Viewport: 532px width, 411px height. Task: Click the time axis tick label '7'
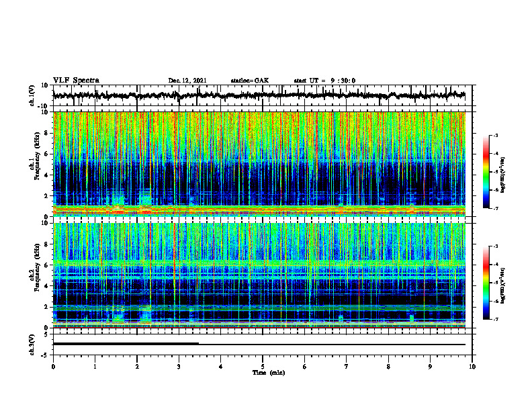tap(347, 367)
